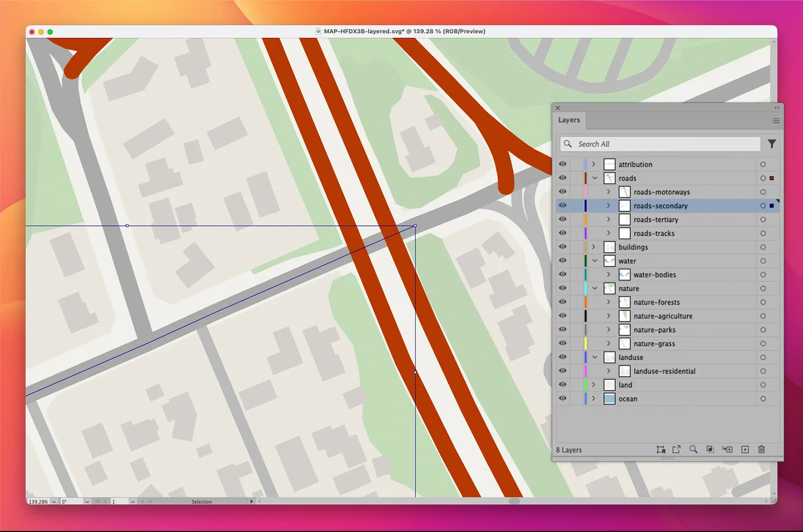Screen dimensions: 803x532
Task: Click the horizontal scrollbar thumb at bottom
Action: coord(514,501)
